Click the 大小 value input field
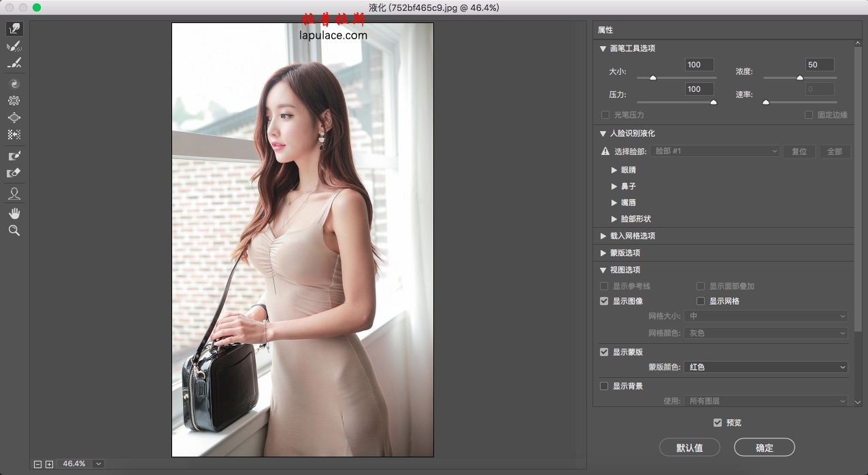 click(x=699, y=65)
